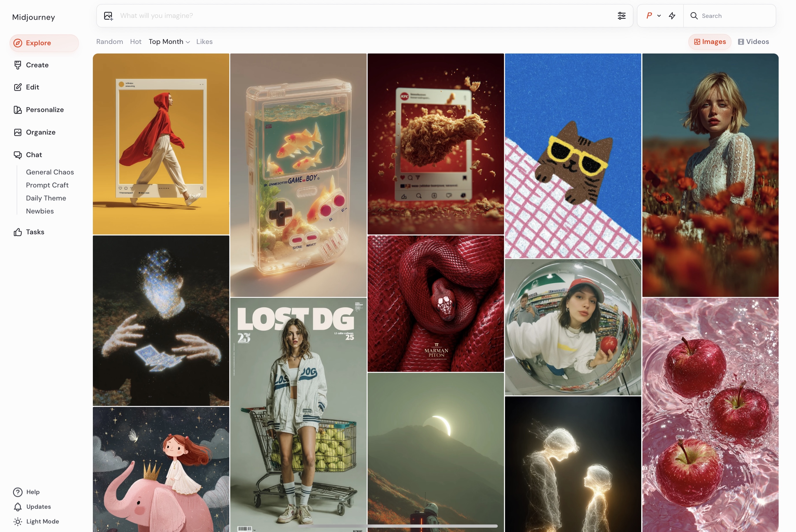Click the Explore compass icon

18,43
